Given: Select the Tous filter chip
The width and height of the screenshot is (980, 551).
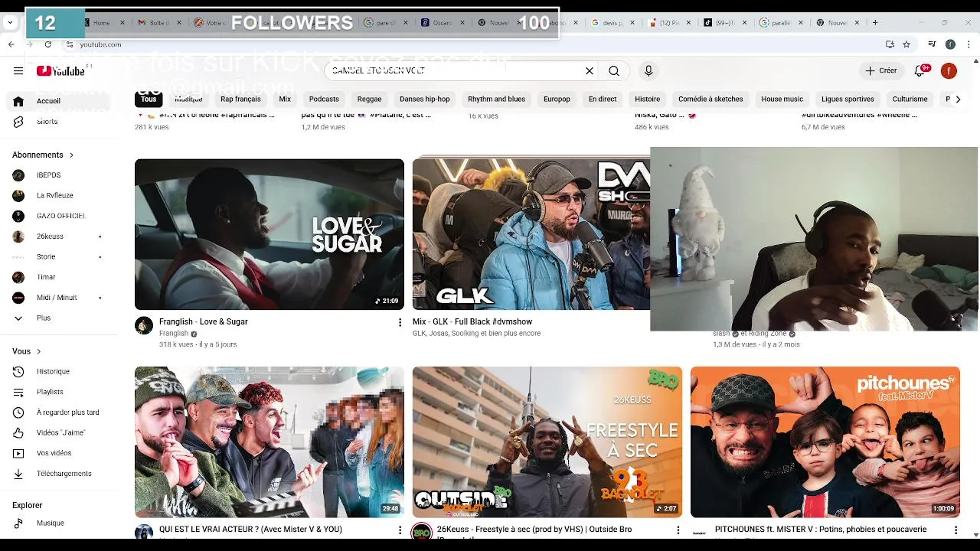Looking at the screenshot, I should 149,99.
